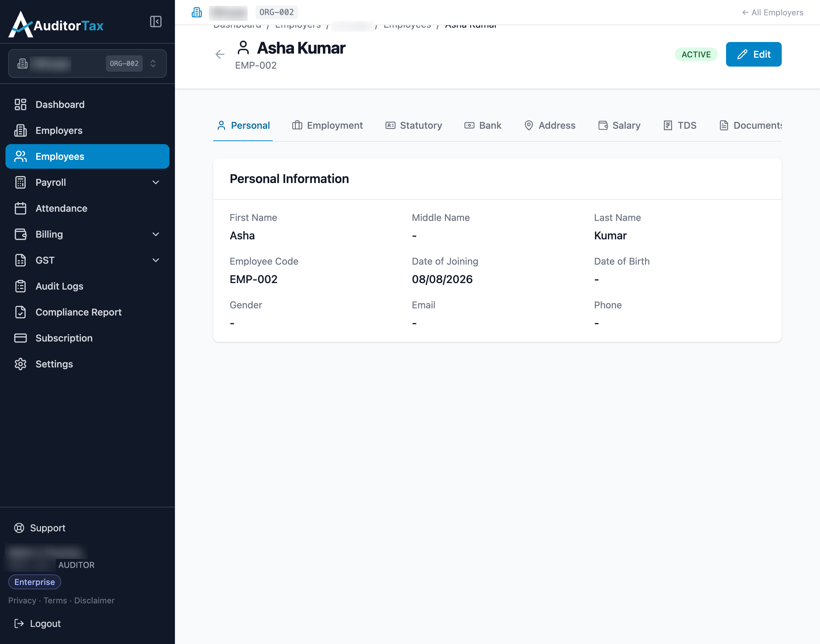The width and height of the screenshot is (820, 644).
Task: Click the Attendance calendar icon
Action: 20,209
